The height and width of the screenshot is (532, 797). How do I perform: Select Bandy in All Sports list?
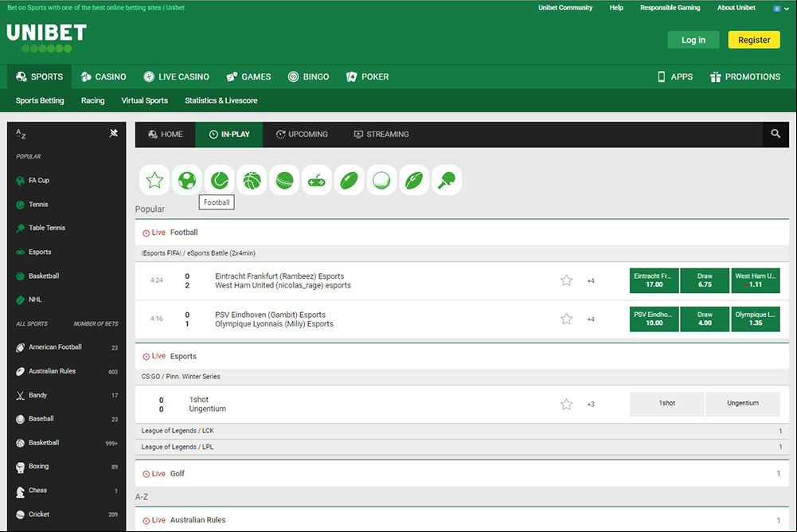(67, 395)
